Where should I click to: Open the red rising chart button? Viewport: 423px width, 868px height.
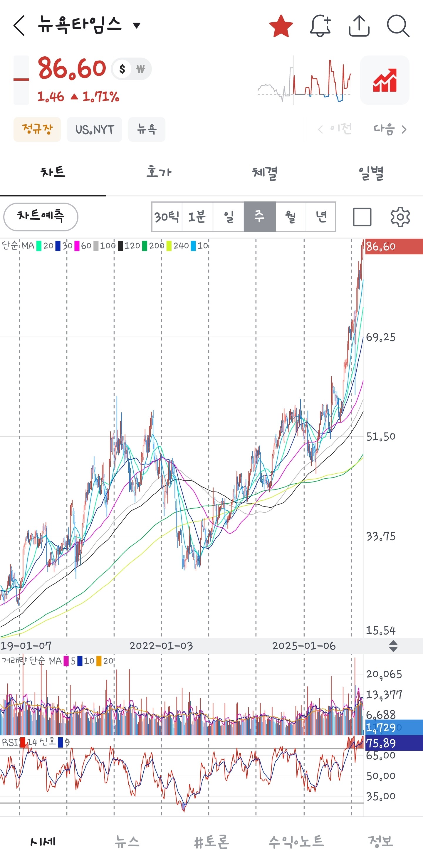point(385,80)
